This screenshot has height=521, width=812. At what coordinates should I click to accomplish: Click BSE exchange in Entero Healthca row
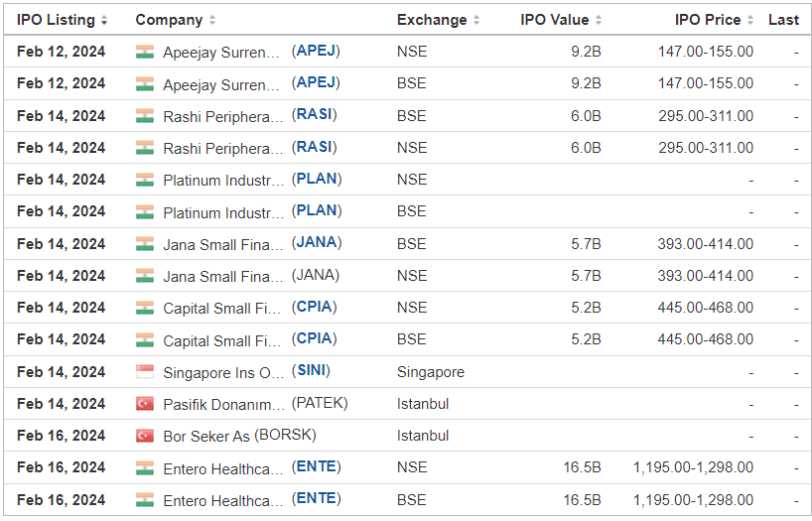pyautogui.click(x=412, y=500)
